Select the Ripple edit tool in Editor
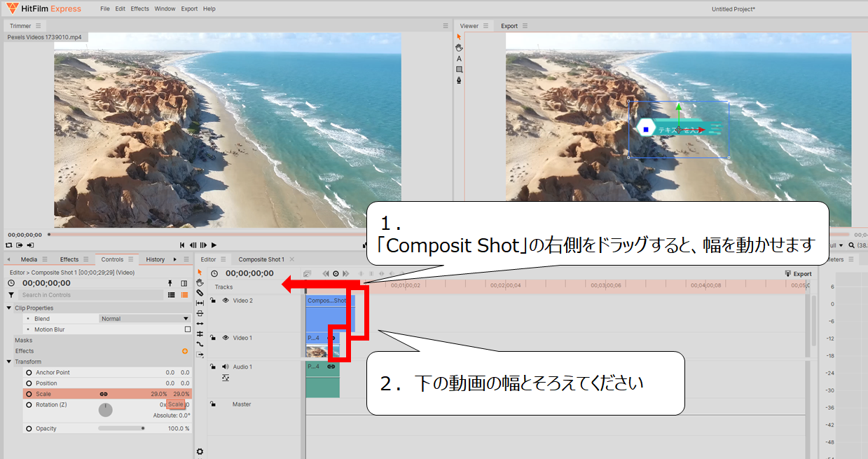The image size is (868, 459). click(x=200, y=323)
